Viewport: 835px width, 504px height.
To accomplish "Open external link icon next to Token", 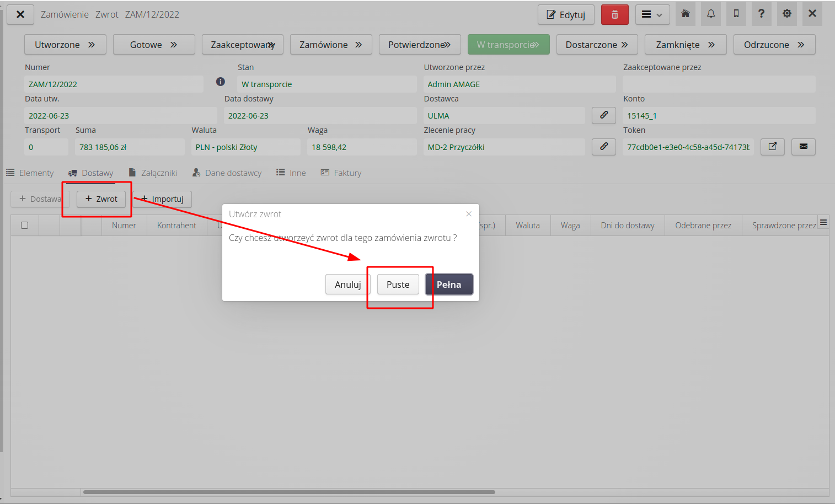I will (x=773, y=147).
